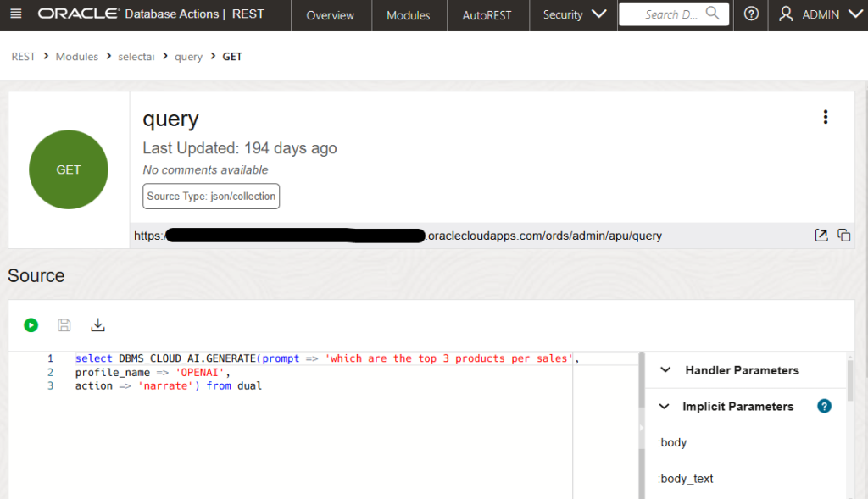Click the REST breadcrumb link
Viewport: 868px width, 499px height.
tap(23, 57)
